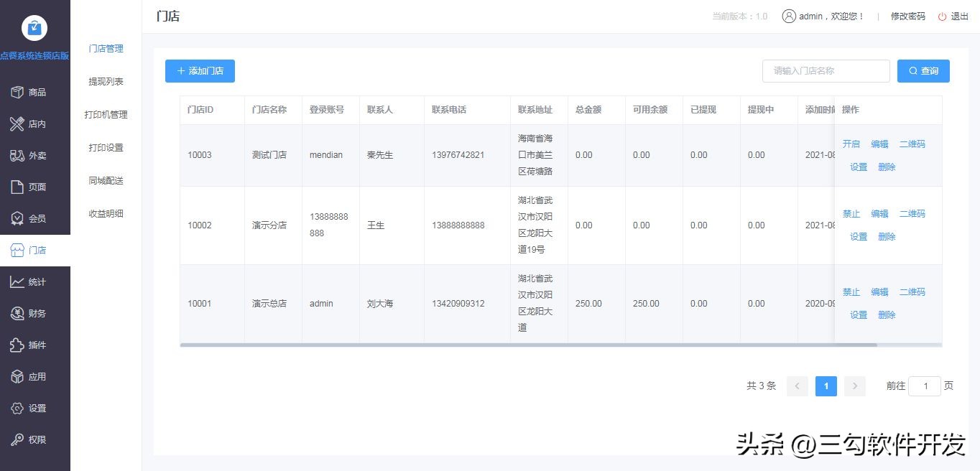Viewport: 980px width, 471px height.
Task: Open the 统计 statistics section
Action: (x=35, y=281)
